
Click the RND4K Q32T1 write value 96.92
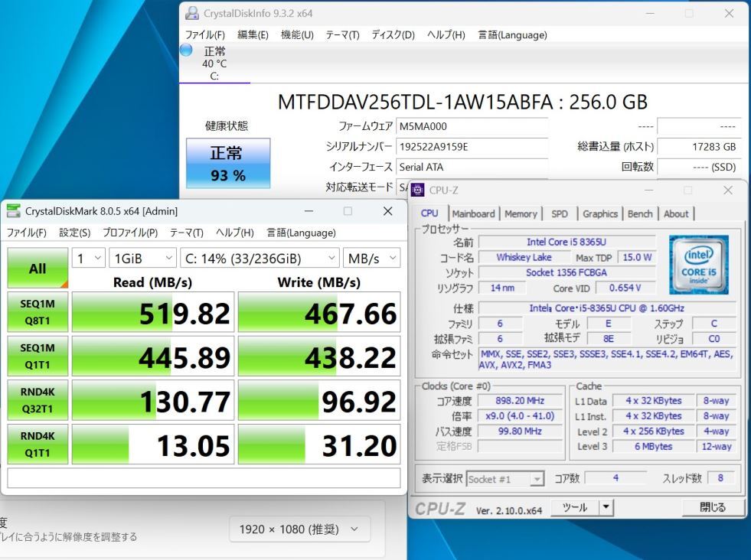[x=319, y=400]
